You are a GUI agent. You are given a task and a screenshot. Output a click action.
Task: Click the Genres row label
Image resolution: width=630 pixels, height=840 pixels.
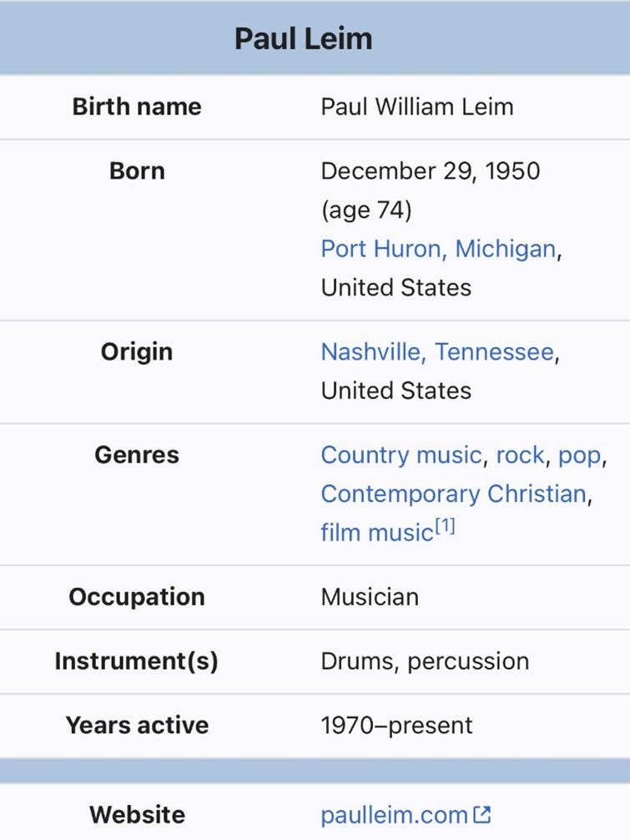click(137, 455)
